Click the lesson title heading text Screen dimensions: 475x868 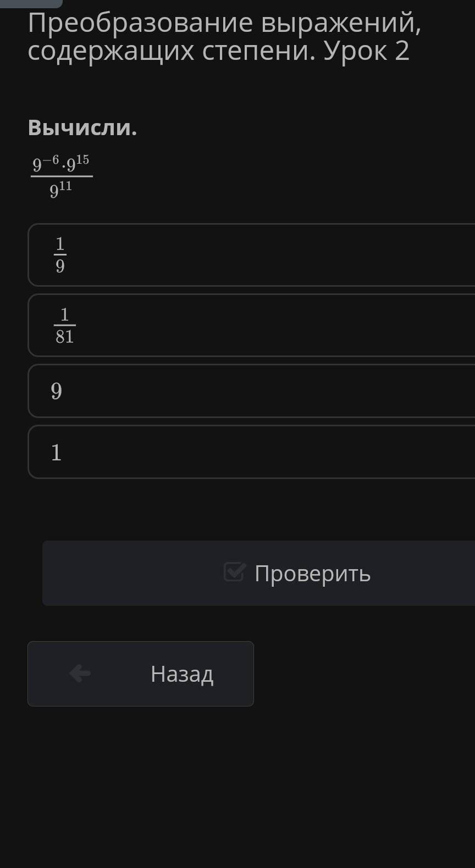pyautogui.click(x=224, y=37)
